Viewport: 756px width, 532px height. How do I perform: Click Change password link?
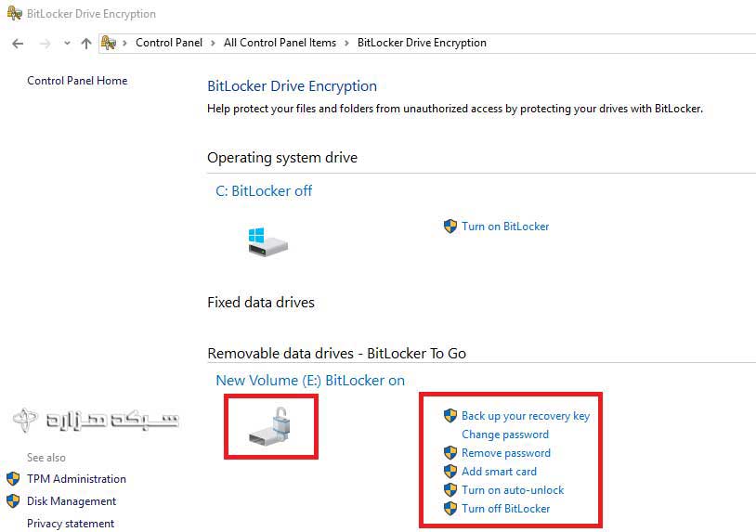coord(504,435)
